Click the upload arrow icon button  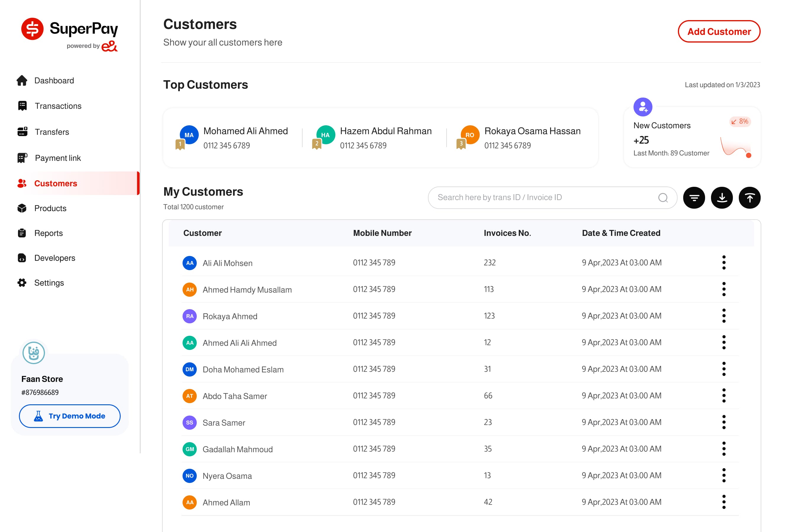click(x=749, y=198)
